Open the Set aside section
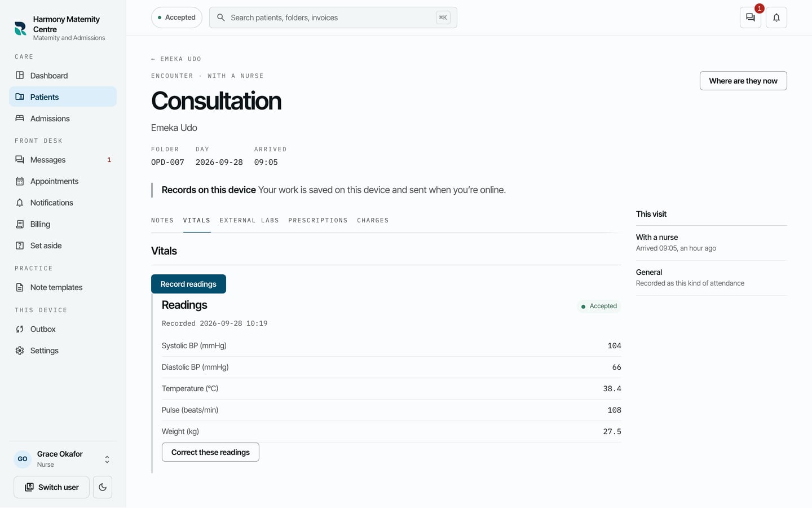This screenshot has height=508, width=812. coord(63,246)
